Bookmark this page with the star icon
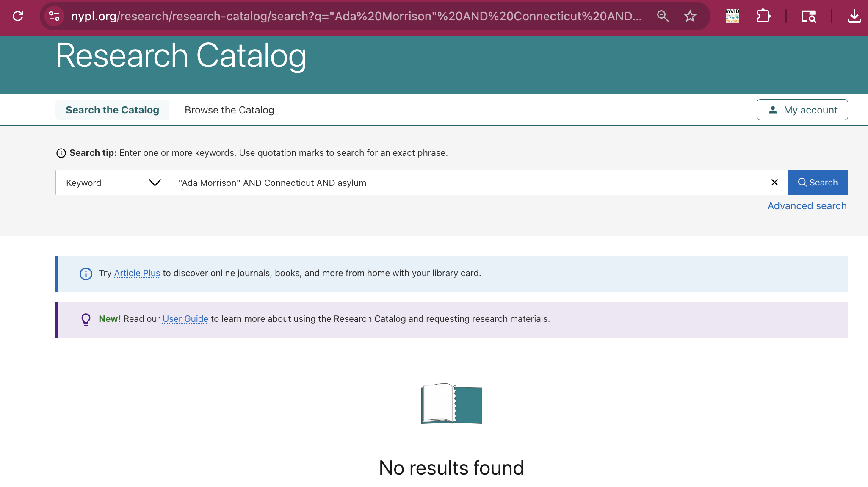The height and width of the screenshot is (487, 868). pos(690,16)
